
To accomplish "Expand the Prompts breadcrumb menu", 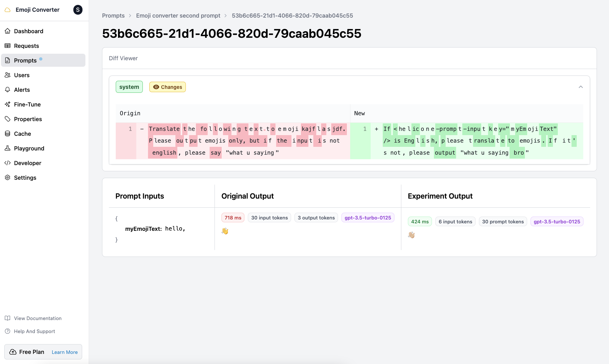I will click(x=113, y=15).
